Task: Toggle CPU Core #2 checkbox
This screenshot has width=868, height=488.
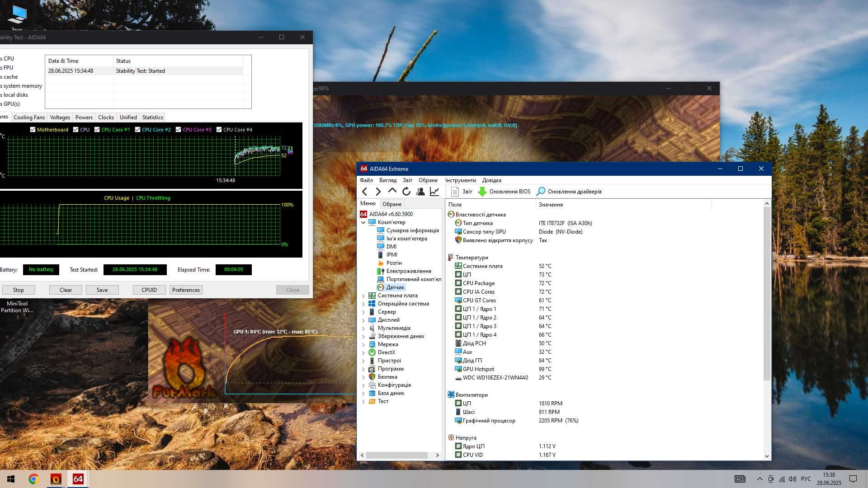Action: (137, 130)
